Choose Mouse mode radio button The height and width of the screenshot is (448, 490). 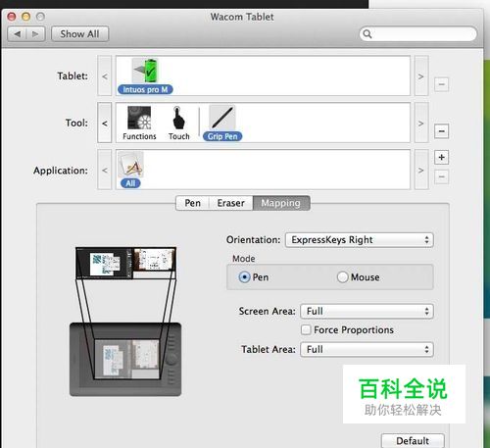[343, 277]
